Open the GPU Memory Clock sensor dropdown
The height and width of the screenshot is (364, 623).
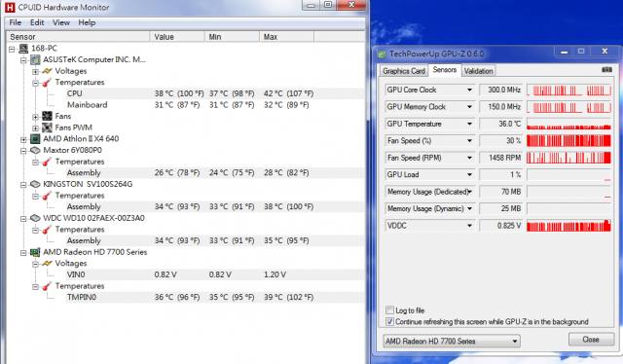tap(469, 107)
